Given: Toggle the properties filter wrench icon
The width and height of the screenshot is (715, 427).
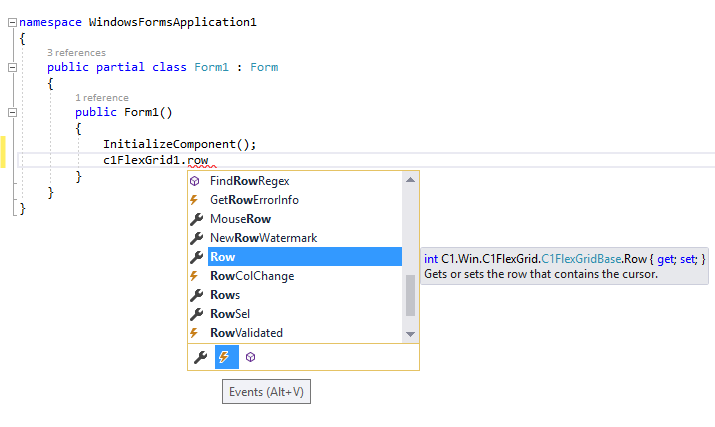Looking at the screenshot, I should [x=200, y=357].
